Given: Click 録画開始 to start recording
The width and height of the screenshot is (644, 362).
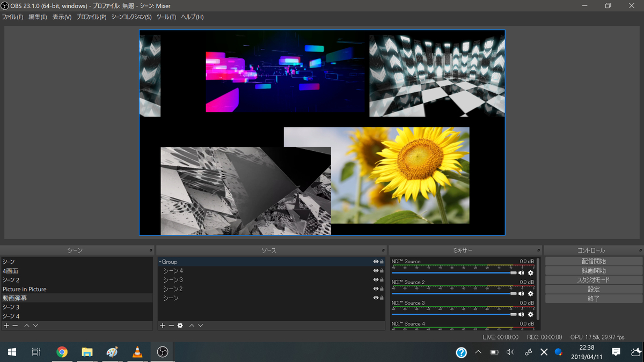Looking at the screenshot, I should pyautogui.click(x=594, y=271).
